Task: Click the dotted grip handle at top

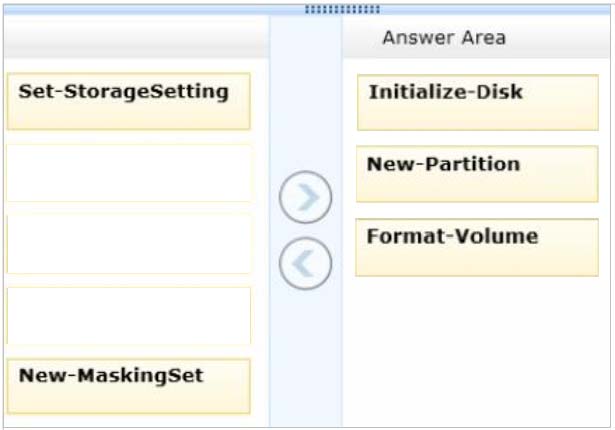Action: [342, 9]
